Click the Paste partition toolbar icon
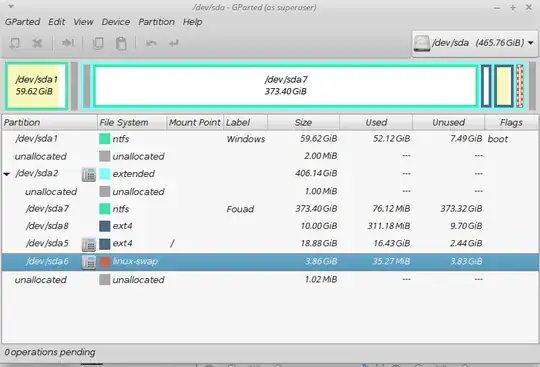540x367 pixels. [x=121, y=43]
